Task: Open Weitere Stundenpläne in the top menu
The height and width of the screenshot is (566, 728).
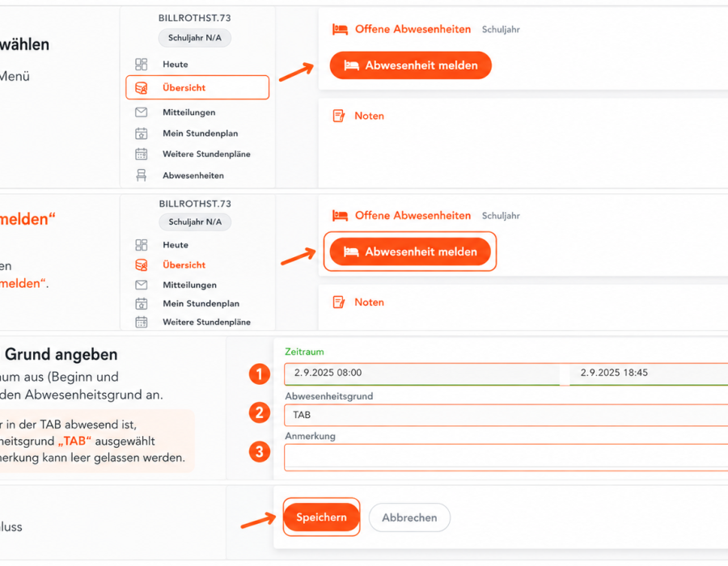Action: (x=206, y=154)
